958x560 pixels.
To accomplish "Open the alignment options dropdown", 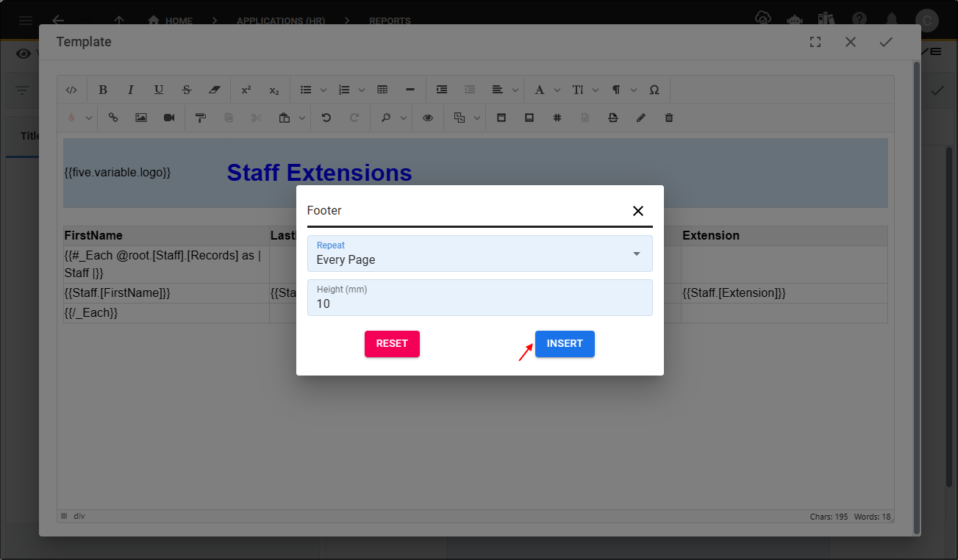I will 515,89.
